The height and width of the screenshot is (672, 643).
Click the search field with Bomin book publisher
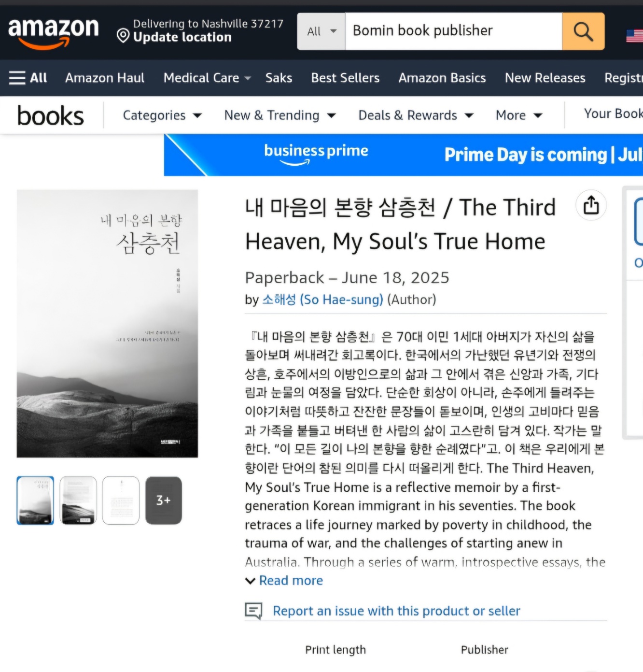[454, 31]
